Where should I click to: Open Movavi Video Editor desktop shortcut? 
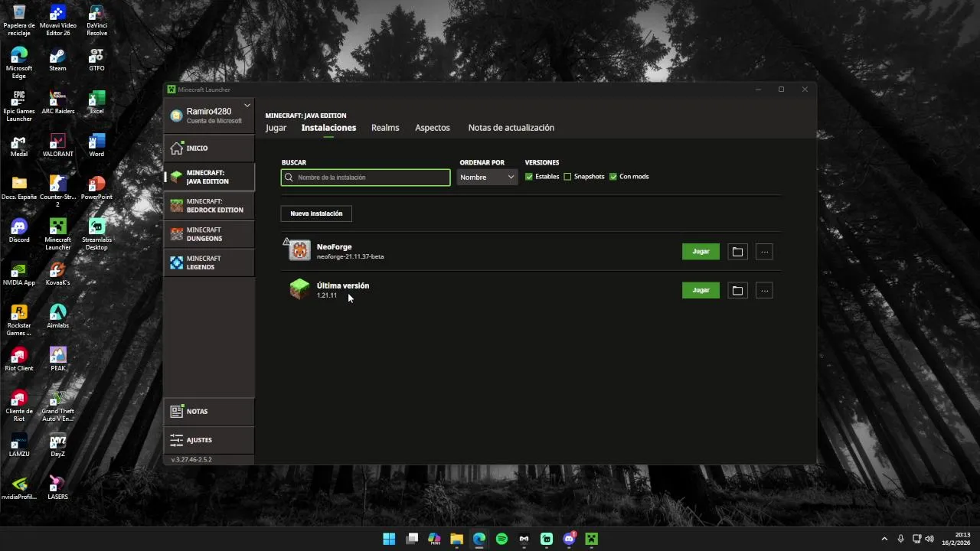pos(57,21)
